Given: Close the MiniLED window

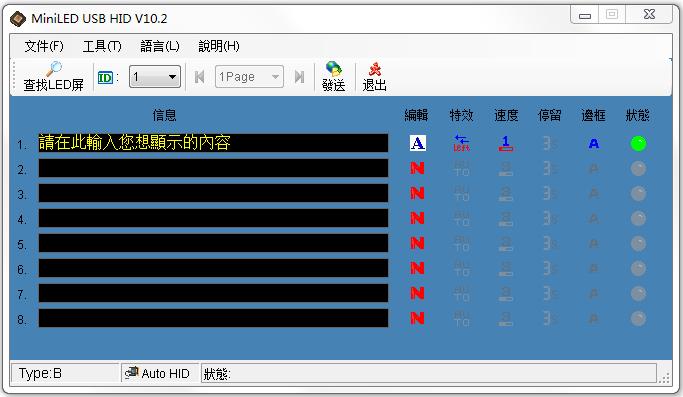Looking at the screenshot, I should [649, 15].
